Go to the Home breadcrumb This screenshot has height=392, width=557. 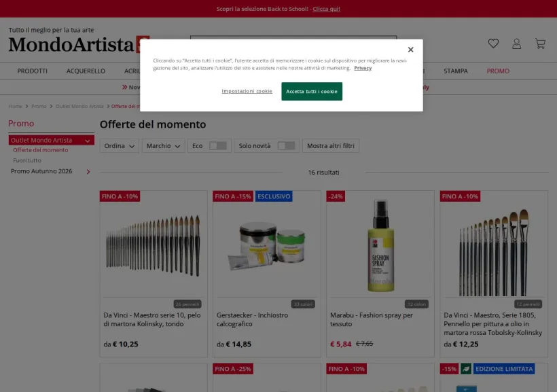[x=15, y=106]
